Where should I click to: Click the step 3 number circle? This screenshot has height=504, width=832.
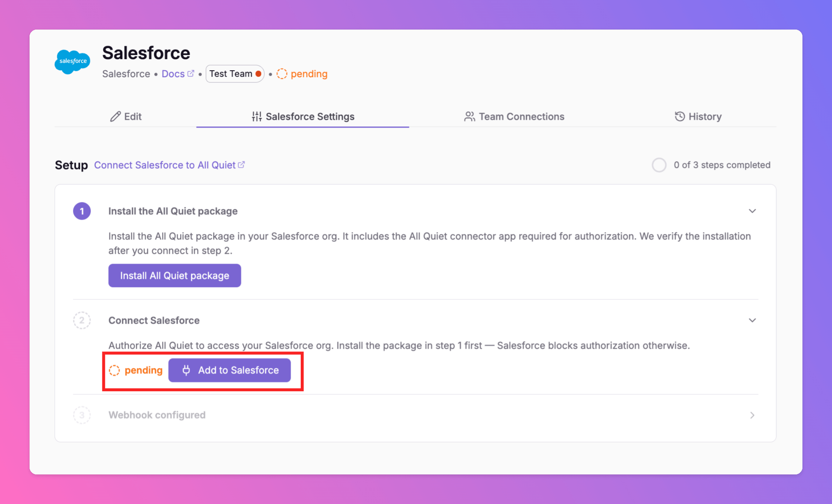82,415
